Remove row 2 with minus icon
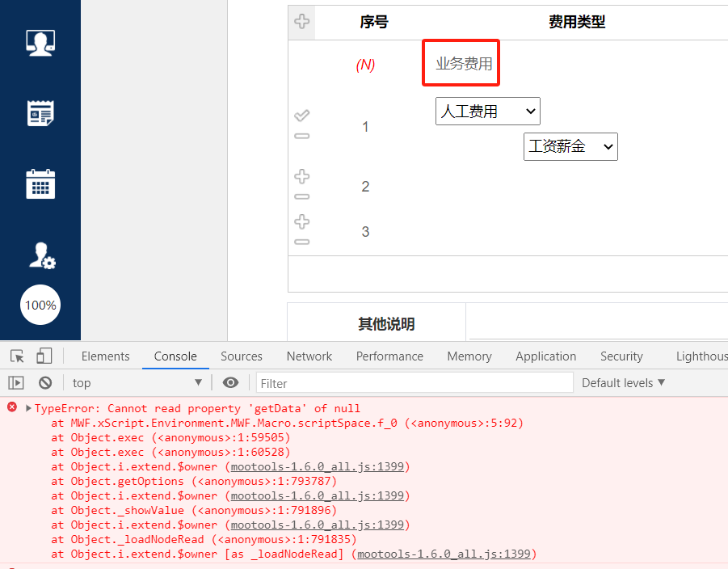 [302, 196]
